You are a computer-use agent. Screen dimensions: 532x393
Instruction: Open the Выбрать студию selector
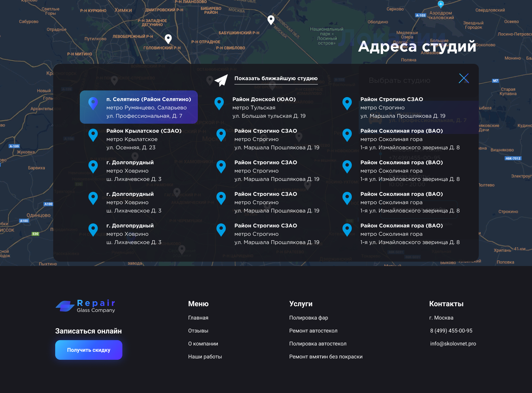point(399,80)
